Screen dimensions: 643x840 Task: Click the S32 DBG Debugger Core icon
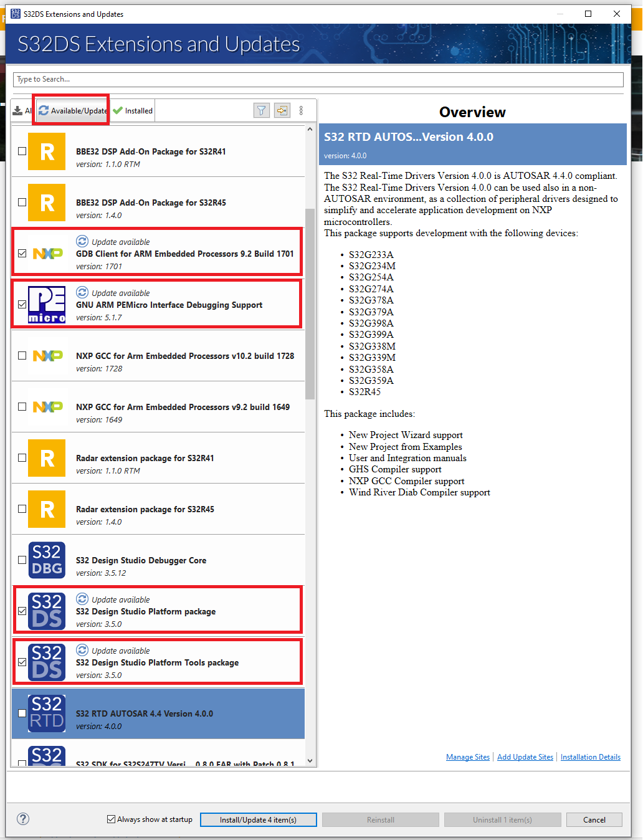pos(47,560)
